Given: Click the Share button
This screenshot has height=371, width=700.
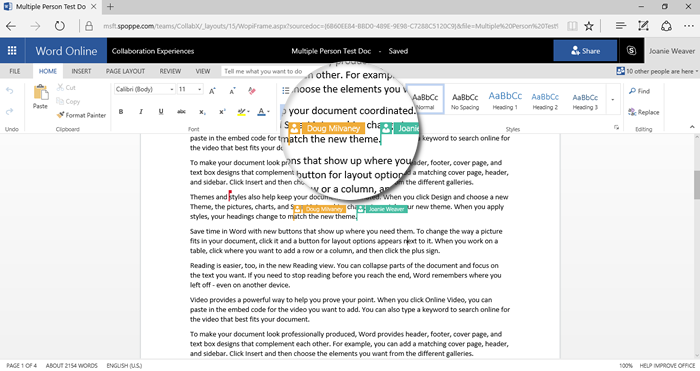Looking at the screenshot, I should coord(585,50).
